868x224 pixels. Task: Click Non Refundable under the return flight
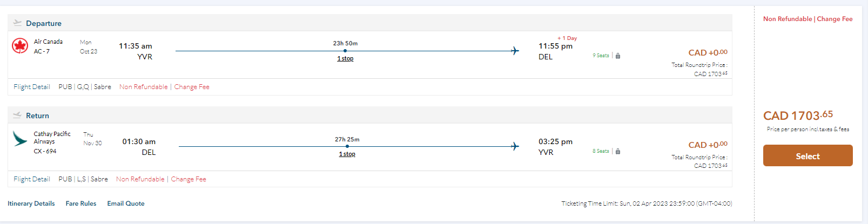pyautogui.click(x=140, y=179)
